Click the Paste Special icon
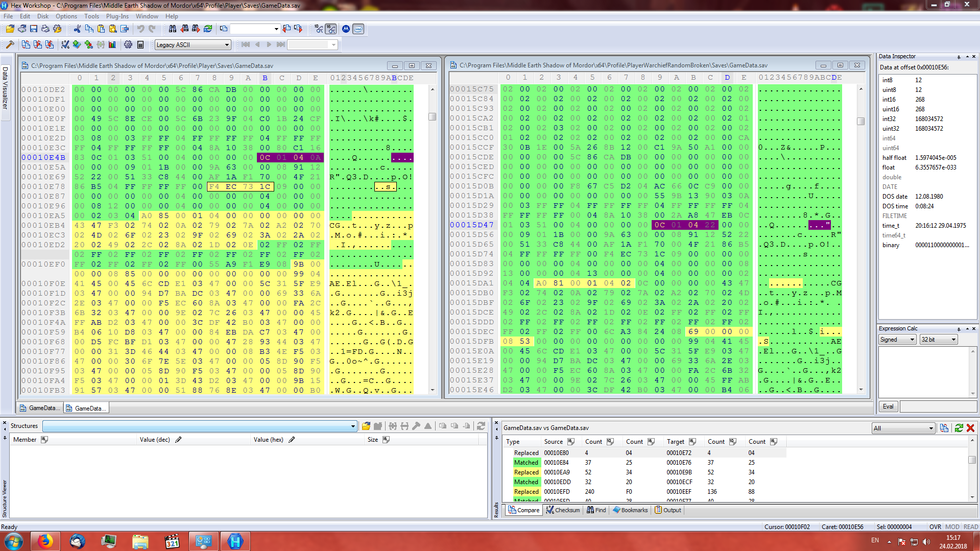 [x=112, y=29]
